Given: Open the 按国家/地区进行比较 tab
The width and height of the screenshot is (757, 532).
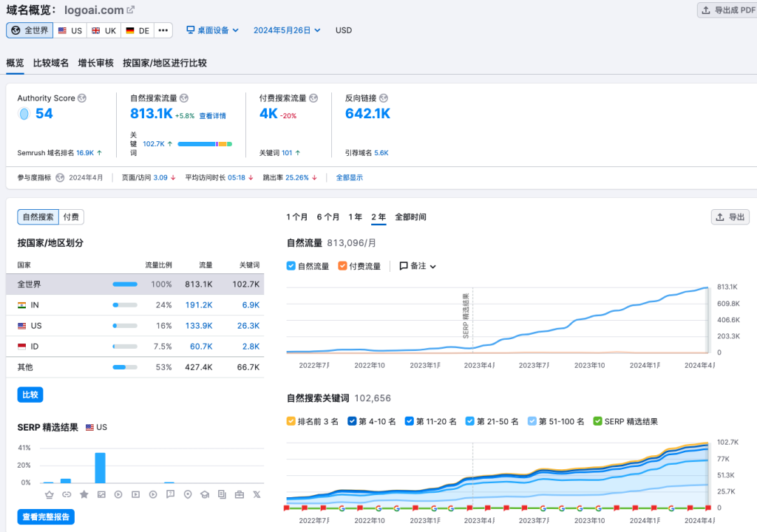Looking at the screenshot, I should coord(165,63).
